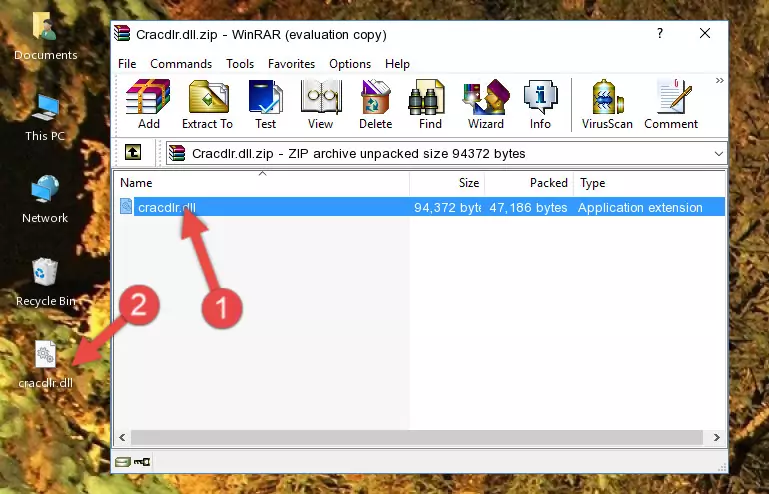Click the Application extension type cell

point(640,208)
